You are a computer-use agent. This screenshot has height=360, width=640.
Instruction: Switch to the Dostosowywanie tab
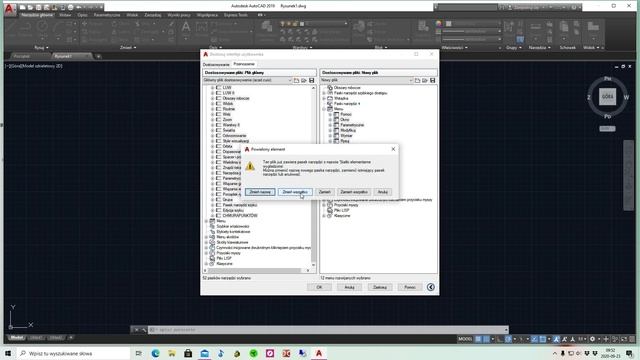pos(216,64)
